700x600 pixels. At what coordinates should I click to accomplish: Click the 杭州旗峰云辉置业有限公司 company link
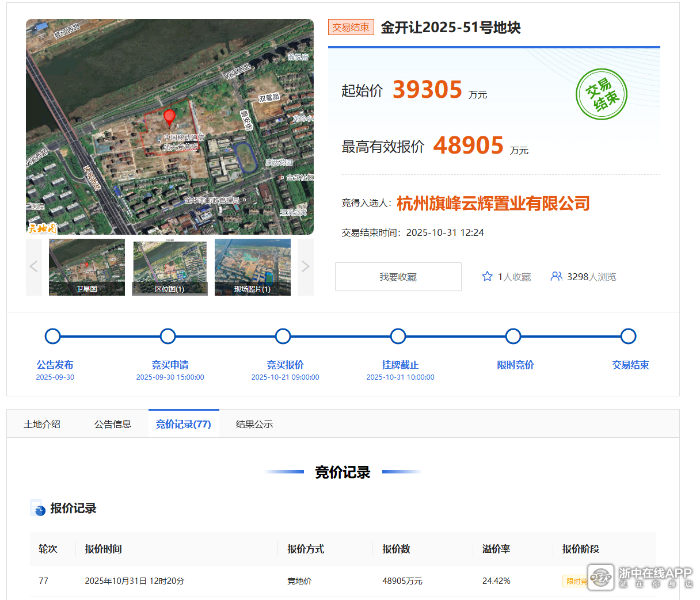(x=493, y=204)
